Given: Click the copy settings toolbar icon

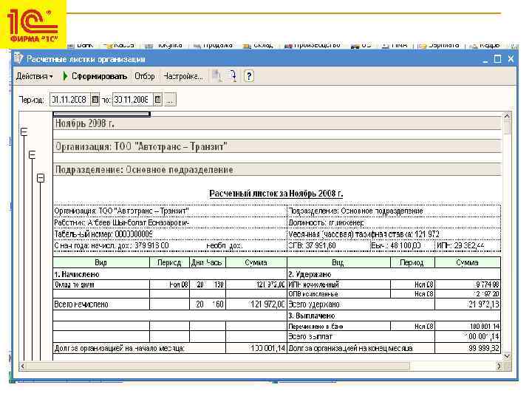Looking at the screenshot, I should (216, 76).
